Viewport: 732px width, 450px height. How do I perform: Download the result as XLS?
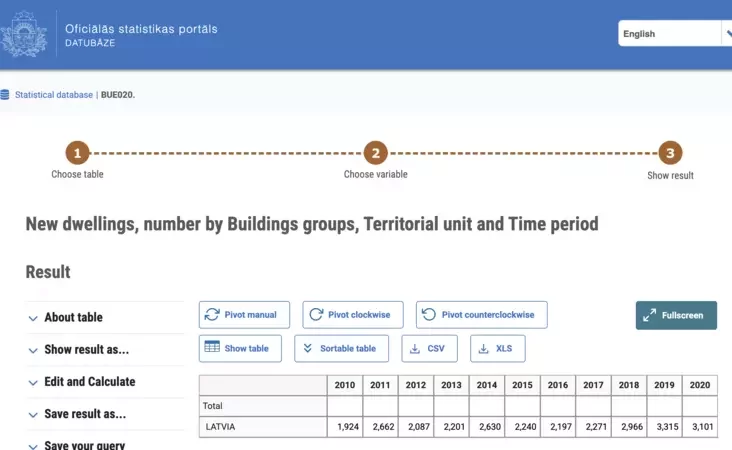497,348
